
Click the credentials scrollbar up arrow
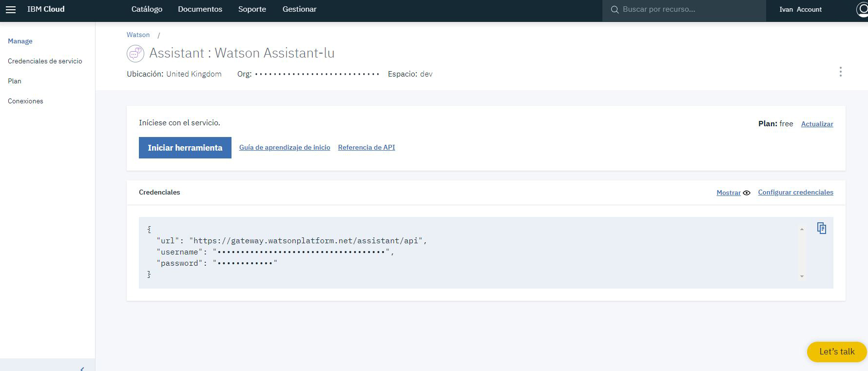click(x=802, y=229)
